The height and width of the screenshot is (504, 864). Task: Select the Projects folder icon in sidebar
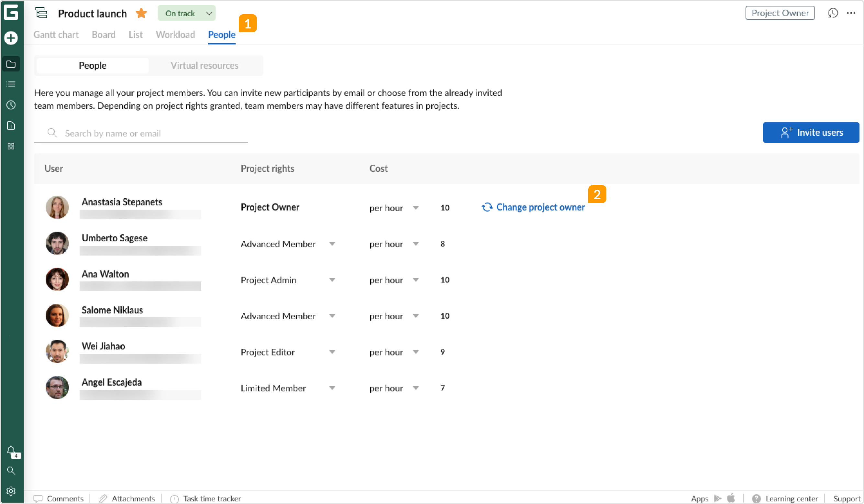(11, 64)
